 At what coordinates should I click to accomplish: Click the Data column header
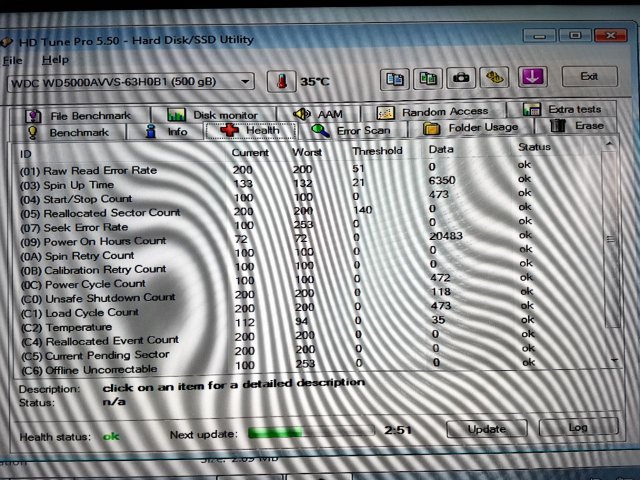click(441, 149)
